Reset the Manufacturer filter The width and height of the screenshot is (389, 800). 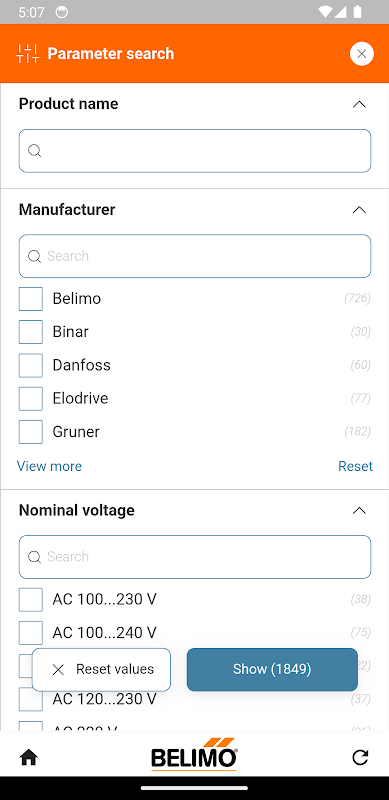pyautogui.click(x=355, y=466)
